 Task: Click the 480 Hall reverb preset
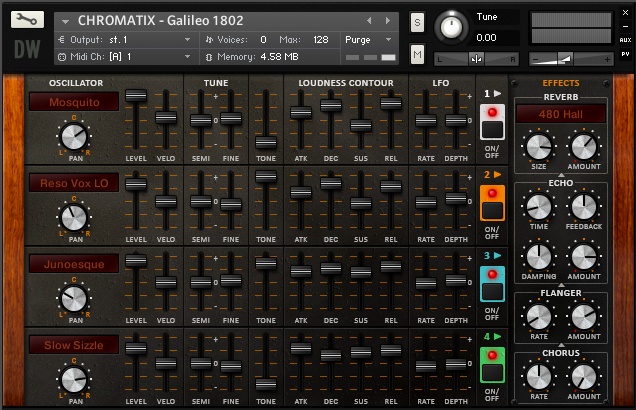pos(560,114)
